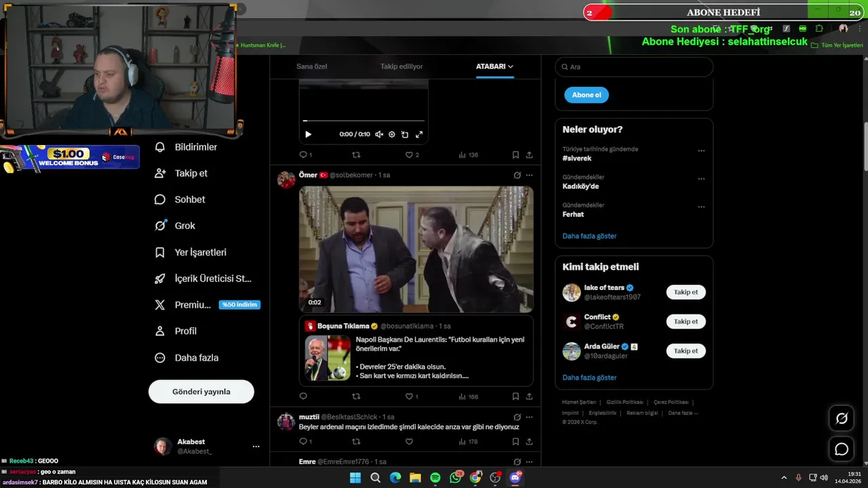Switch to Sana özel tab

pyautogui.click(x=312, y=66)
